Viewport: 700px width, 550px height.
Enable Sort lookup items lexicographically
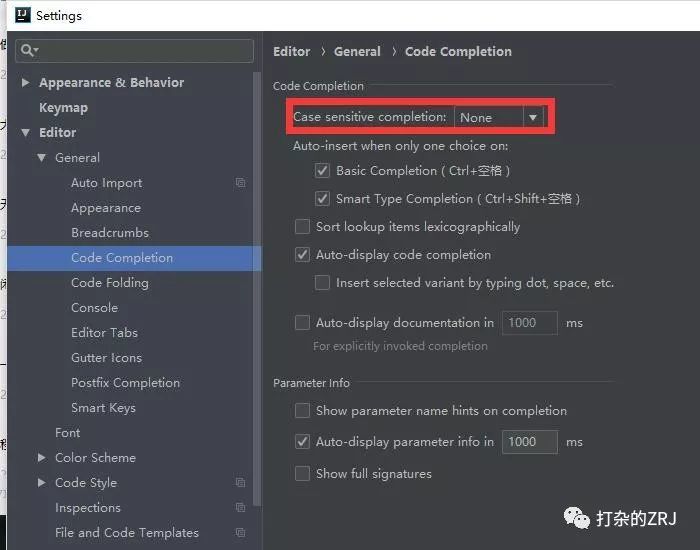pyautogui.click(x=302, y=227)
